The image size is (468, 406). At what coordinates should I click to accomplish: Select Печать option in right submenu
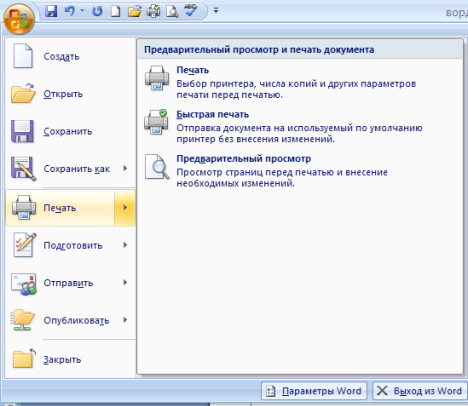tap(300, 82)
